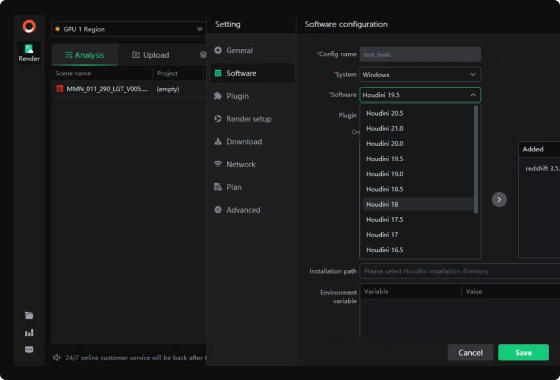This screenshot has width=560, height=380.
Task: Click the Project column header
Action: point(167,74)
